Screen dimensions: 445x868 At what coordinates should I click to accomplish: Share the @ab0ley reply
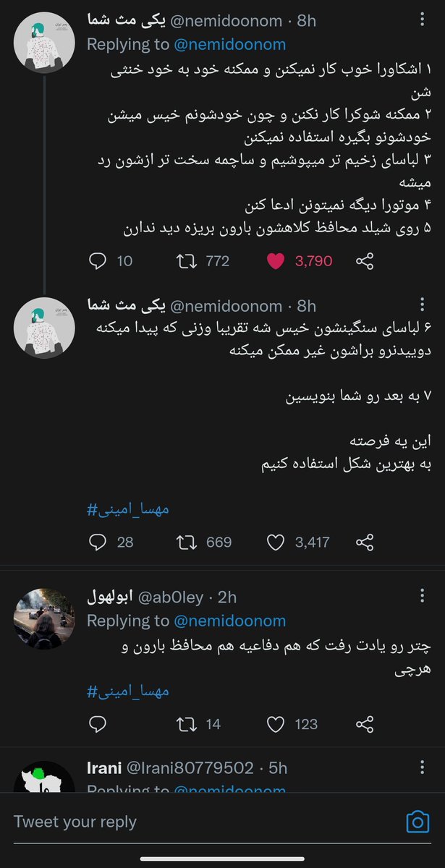click(x=366, y=723)
